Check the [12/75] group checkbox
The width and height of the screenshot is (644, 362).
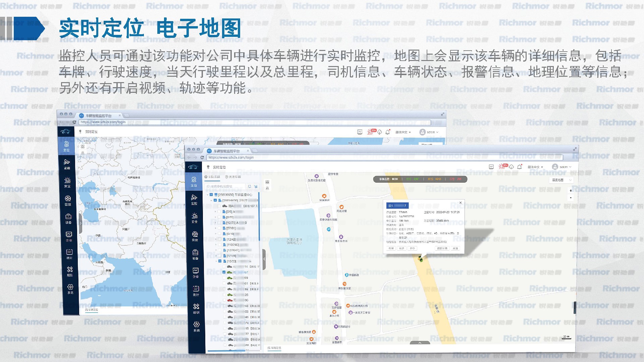click(220, 223)
